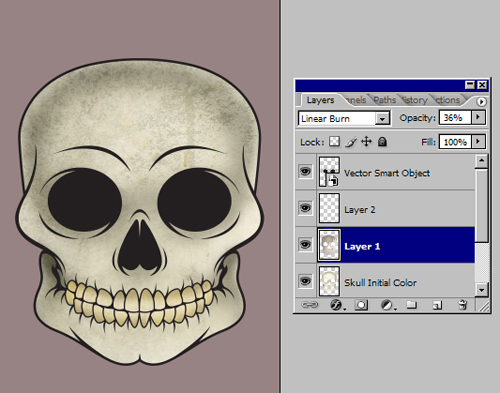This screenshot has width=500, height=393.
Task: Open the Fill slider arrow
Action: 478,142
